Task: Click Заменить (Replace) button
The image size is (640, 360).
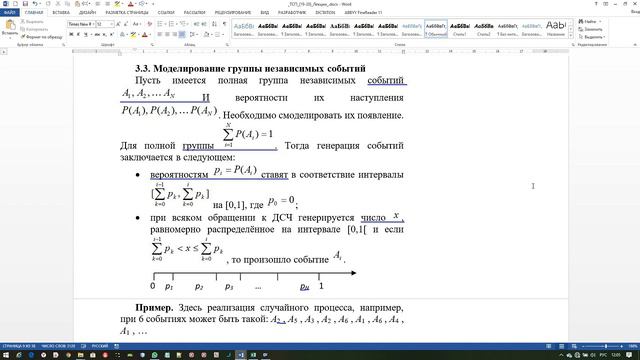Action: pos(590,29)
